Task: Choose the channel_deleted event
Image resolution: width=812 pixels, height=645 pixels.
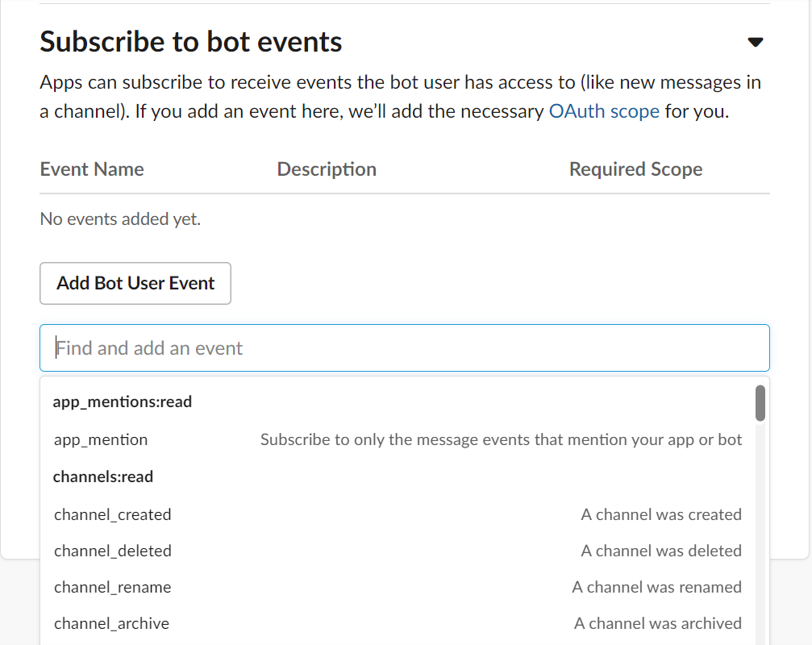Action: (398, 551)
